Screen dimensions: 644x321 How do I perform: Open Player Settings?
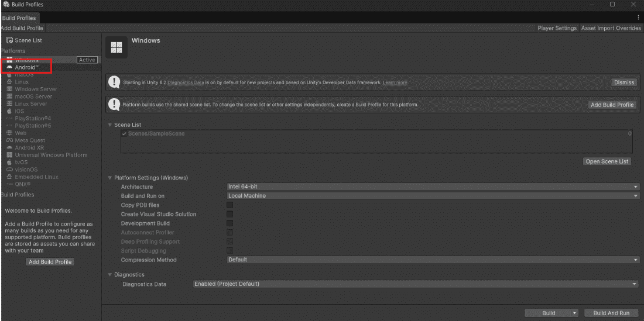click(x=557, y=28)
